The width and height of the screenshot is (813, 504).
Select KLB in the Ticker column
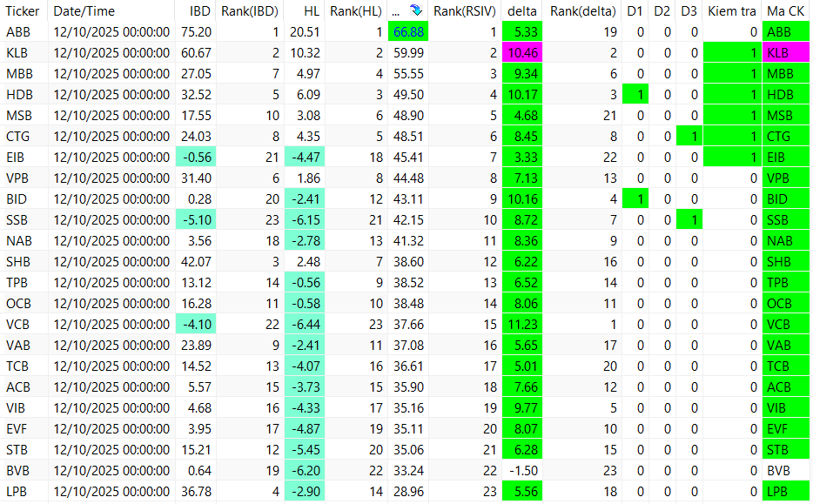[x=17, y=53]
